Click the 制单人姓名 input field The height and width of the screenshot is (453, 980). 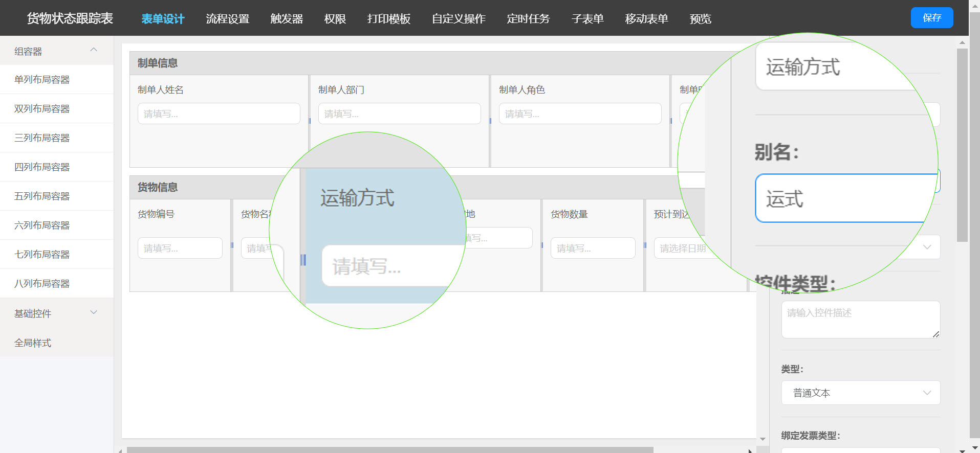click(x=219, y=114)
